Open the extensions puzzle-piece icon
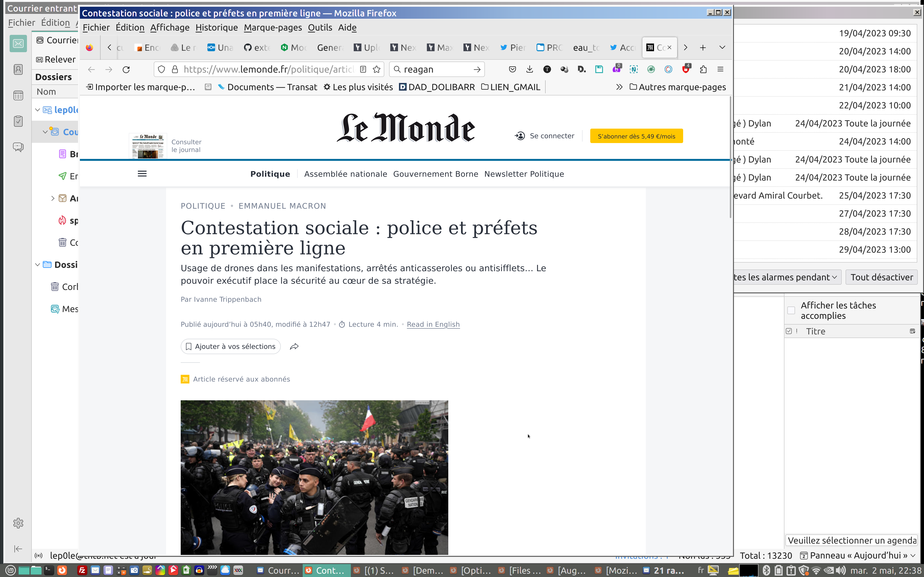924x577 pixels. (703, 69)
